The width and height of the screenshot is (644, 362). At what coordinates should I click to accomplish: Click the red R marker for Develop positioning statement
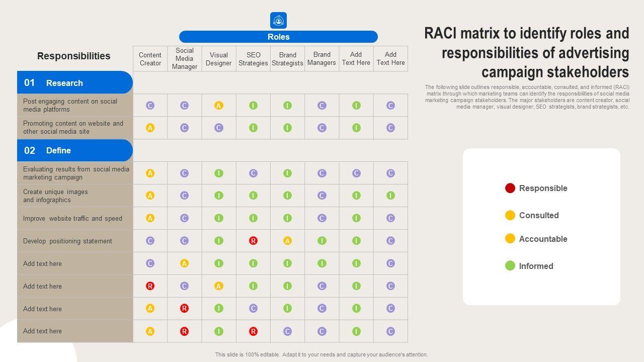pos(253,241)
